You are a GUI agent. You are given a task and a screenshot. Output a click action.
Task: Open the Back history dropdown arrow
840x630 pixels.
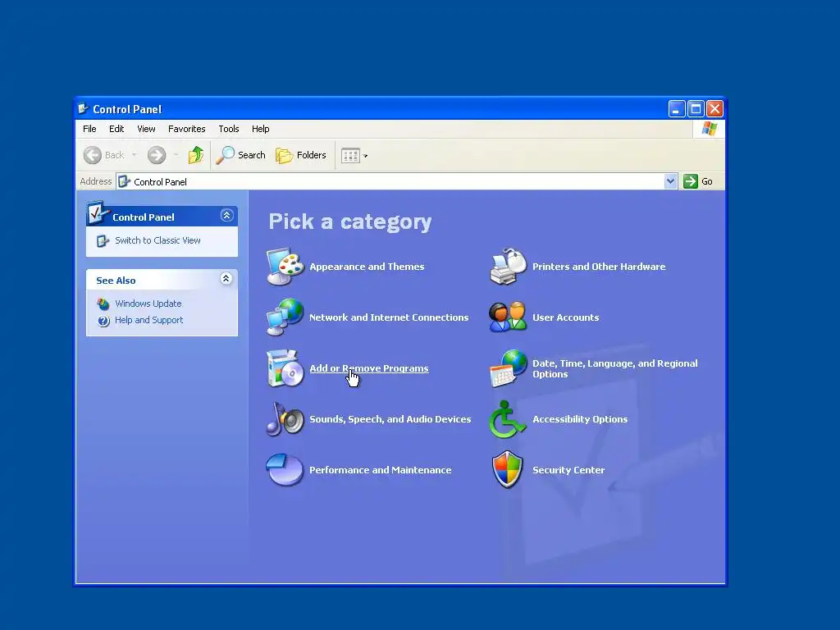pyautogui.click(x=134, y=155)
